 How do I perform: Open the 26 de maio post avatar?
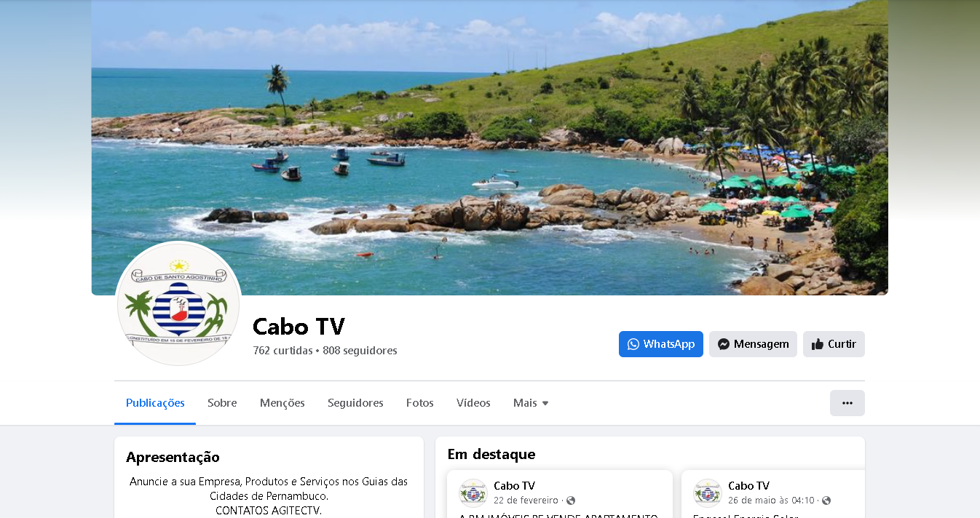708,493
